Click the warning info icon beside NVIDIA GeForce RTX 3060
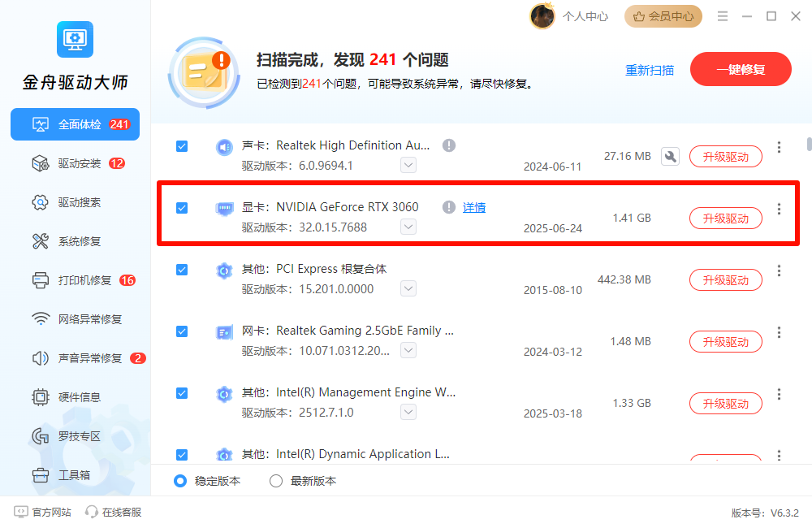Image resolution: width=812 pixels, height=528 pixels. (x=449, y=207)
